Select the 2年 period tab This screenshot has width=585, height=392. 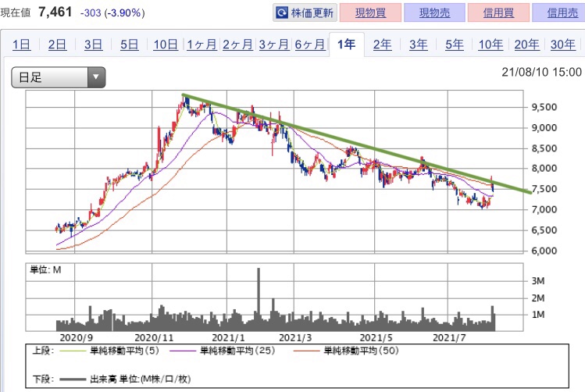pos(382,45)
